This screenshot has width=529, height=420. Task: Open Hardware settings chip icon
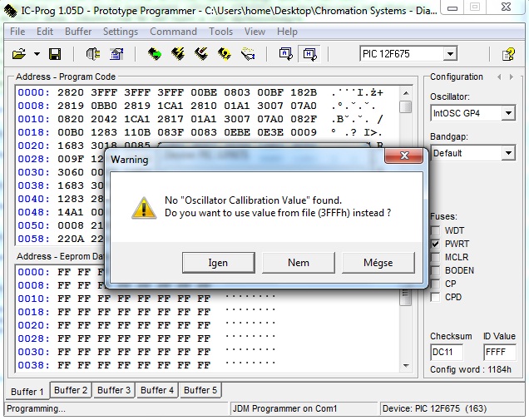pyautogui.click(x=93, y=54)
